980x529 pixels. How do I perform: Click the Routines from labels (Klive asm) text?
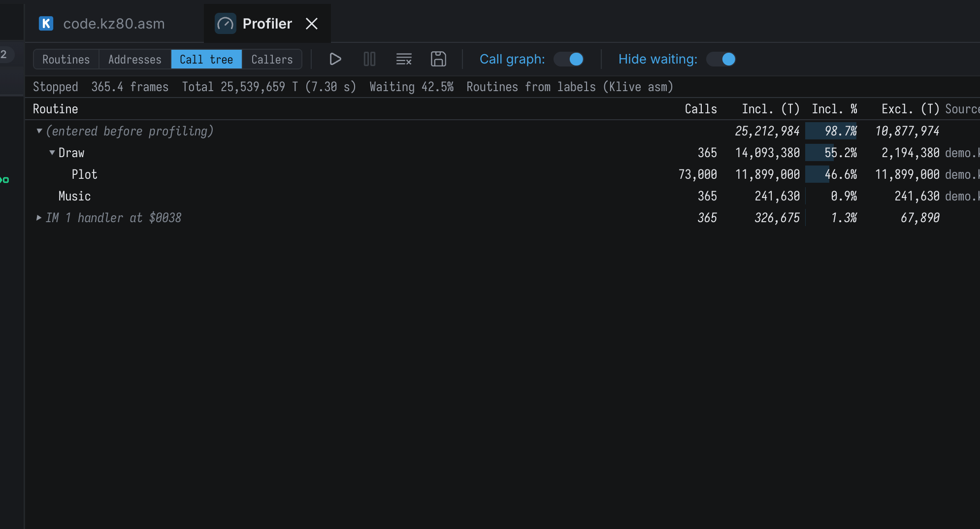pyautogui.click(x=570, y=87)
